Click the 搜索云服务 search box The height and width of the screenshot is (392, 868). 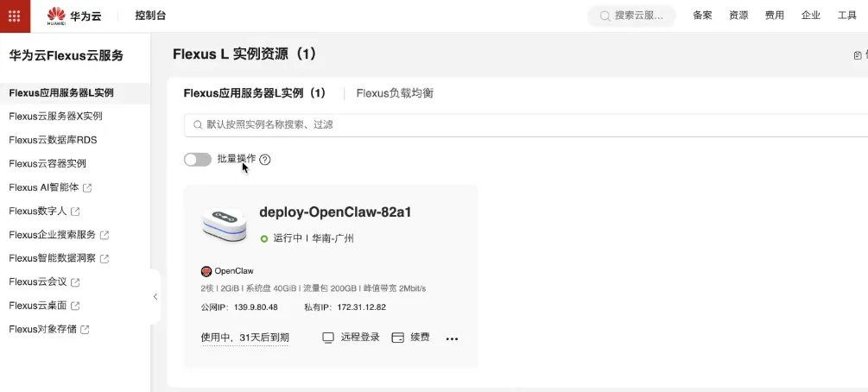point(631,16)
